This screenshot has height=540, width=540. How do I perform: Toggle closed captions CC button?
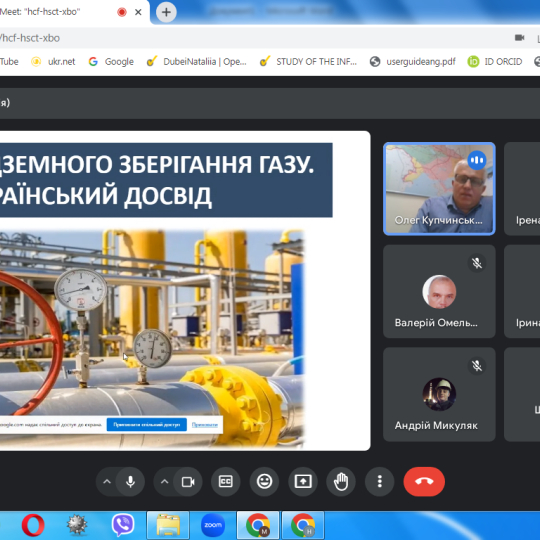click(226, 481)
